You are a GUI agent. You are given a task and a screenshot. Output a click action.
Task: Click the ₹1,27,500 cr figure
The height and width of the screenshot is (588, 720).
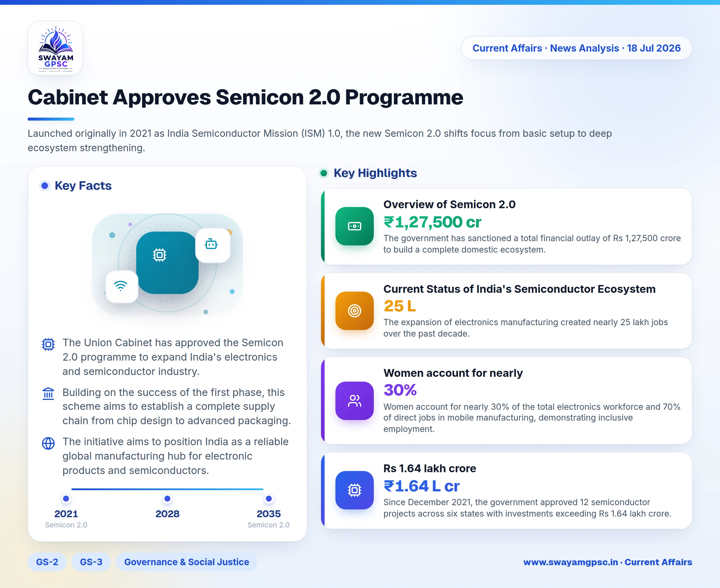(433, 222)
